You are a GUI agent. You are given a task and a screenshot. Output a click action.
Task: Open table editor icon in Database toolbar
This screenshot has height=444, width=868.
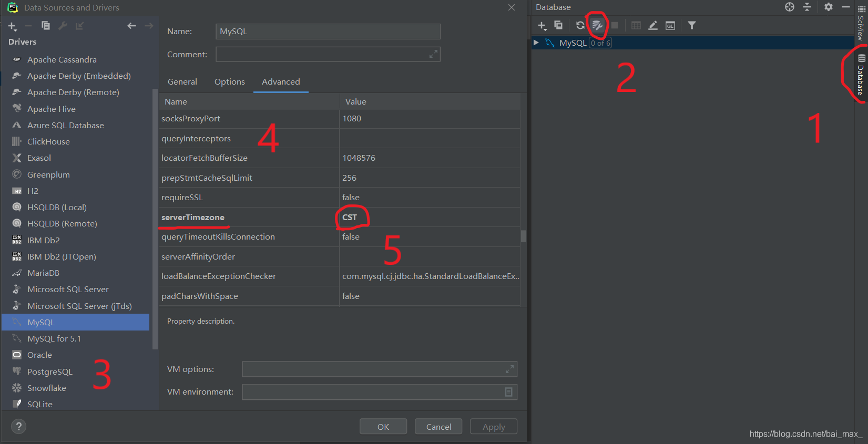(x=636, y=25)
